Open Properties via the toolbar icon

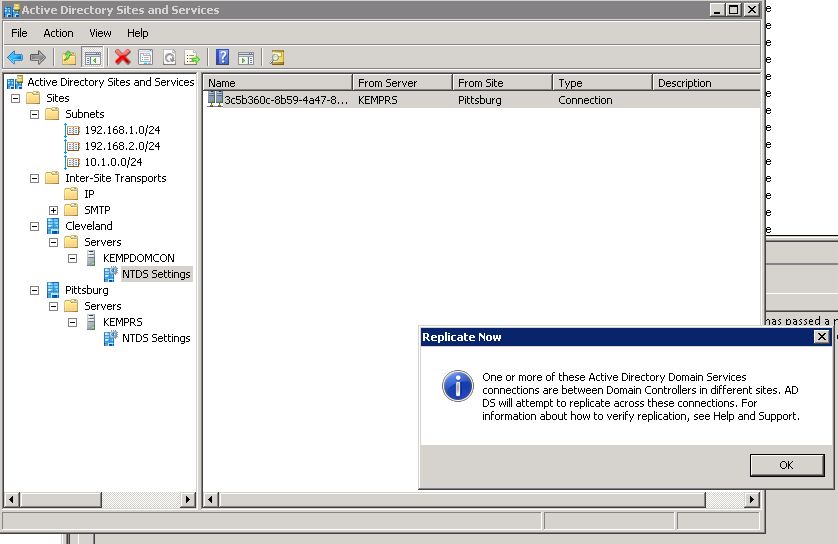145,57
